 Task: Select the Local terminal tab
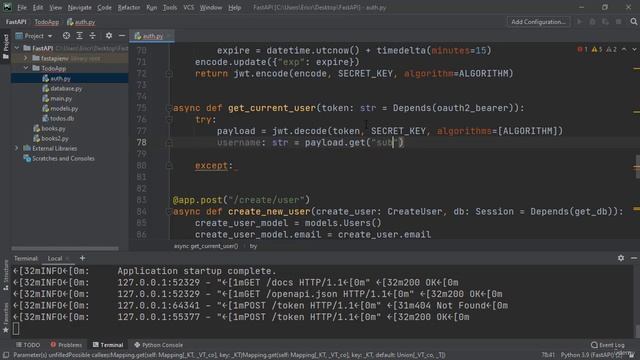55,258
